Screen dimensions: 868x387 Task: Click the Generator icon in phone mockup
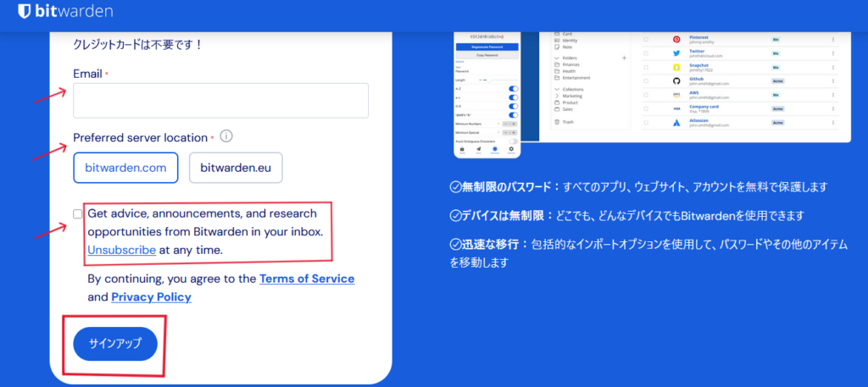click(x=495, y=149)
